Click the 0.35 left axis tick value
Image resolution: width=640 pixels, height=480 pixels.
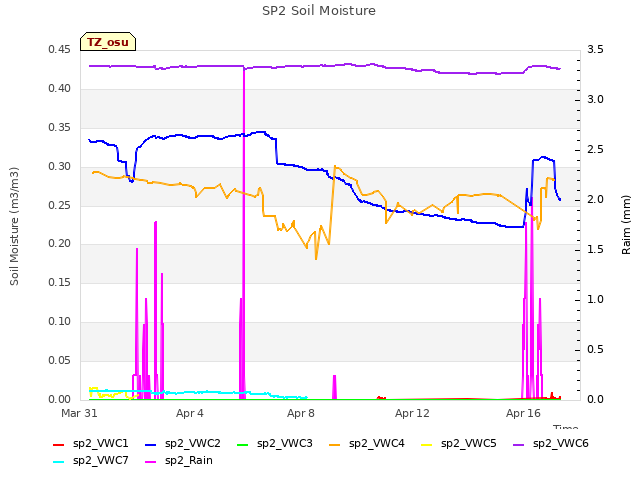[59, 127]
